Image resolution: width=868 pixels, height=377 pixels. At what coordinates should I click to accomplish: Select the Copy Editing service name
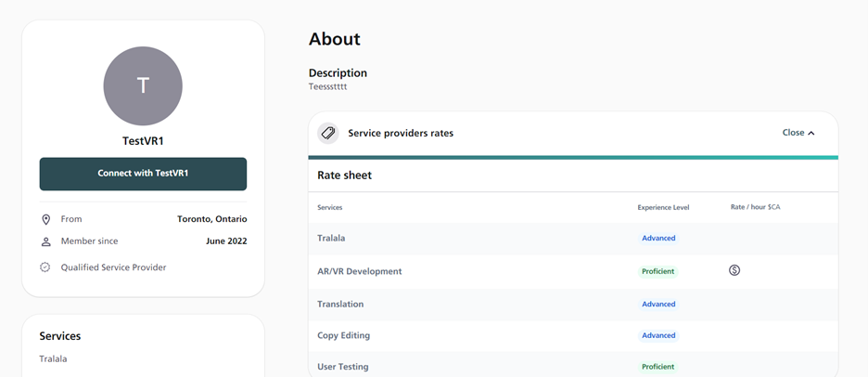click(343, 335)
